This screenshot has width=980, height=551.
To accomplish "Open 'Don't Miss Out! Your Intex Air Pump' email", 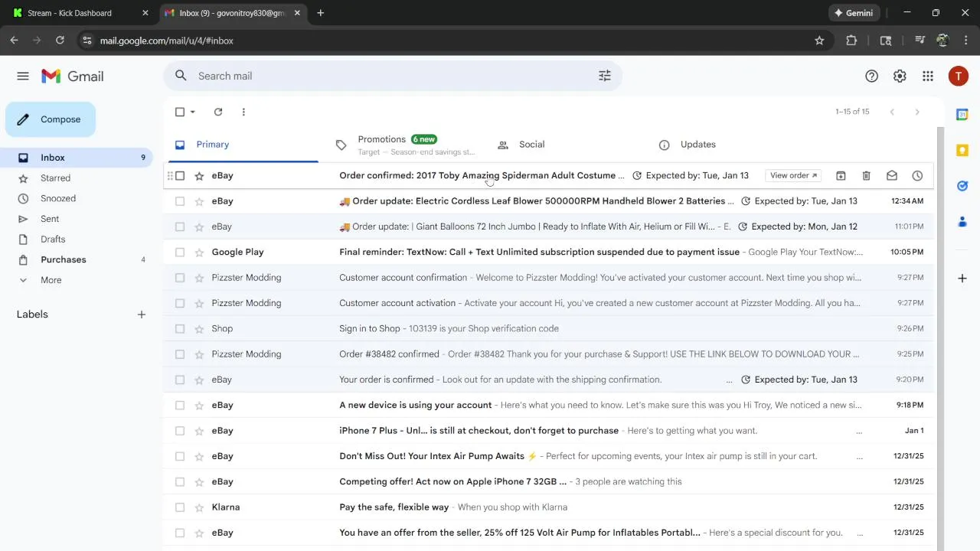I will click(548, 456).
